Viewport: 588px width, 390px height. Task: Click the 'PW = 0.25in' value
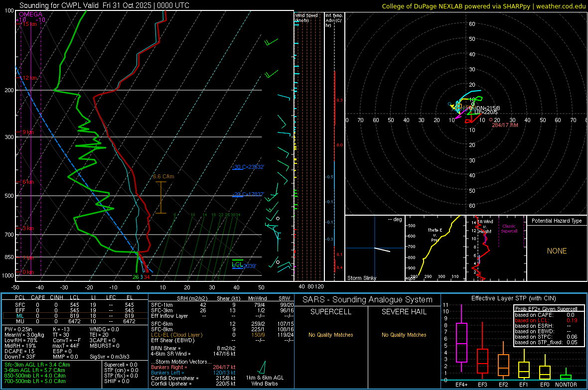pos(18,329)
